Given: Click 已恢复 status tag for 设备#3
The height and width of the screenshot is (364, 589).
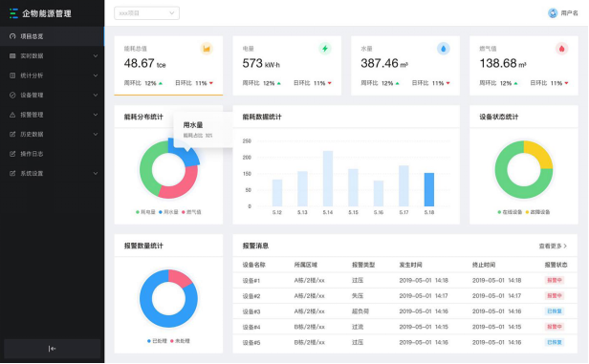Looking at the screenshot, I should tap(554, 311).
